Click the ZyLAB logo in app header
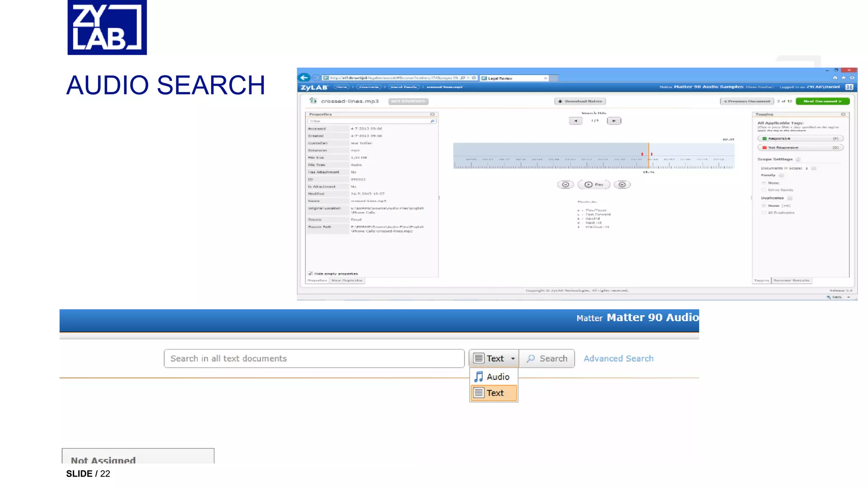The image size is (868, 488). tap(314, 87)
